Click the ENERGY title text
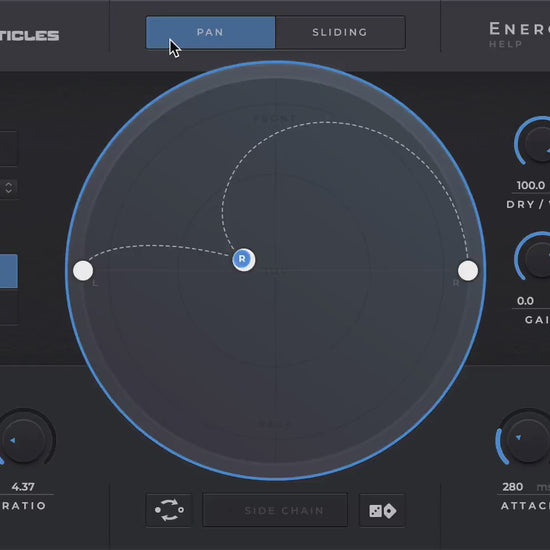Screen dimensions: 550x550 [x=519, y=29]
